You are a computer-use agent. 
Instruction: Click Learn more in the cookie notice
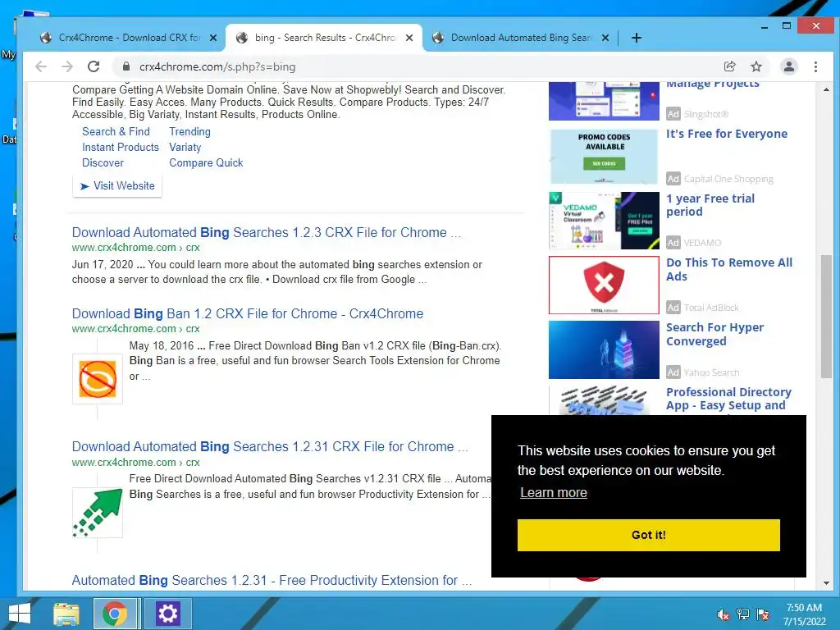[x=554, y=493]
